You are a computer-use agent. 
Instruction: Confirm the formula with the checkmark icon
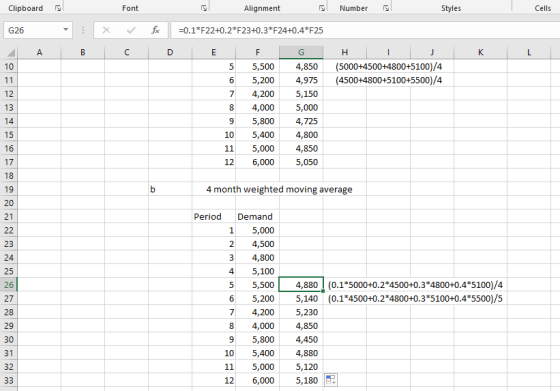[x=131, y=30]
